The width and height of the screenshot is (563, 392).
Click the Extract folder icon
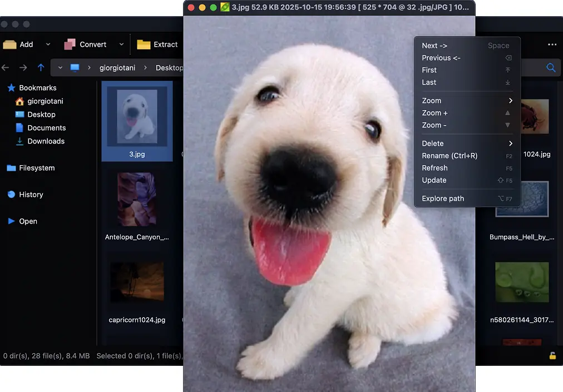144,44
